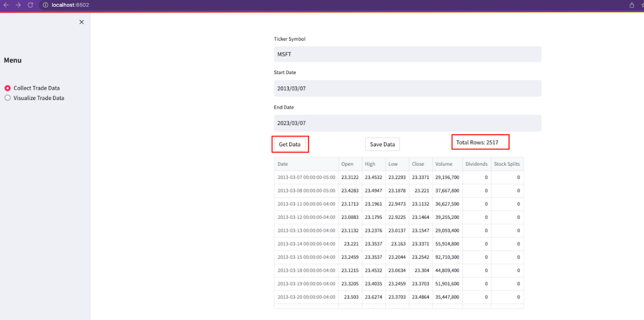Click the Menu heading in the sidebar
644x320 pixels.
tap(13, 60)
